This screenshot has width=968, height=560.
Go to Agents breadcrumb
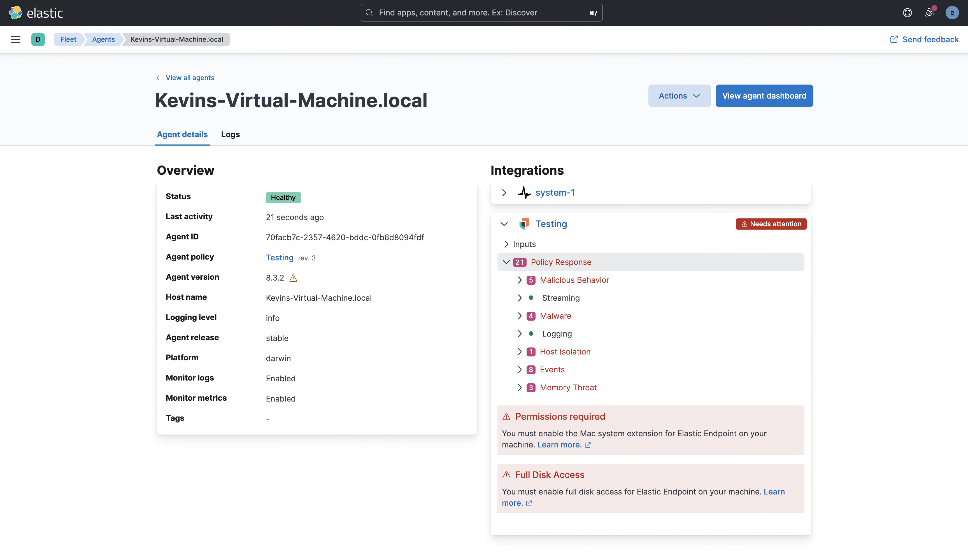tap(103, 39)
